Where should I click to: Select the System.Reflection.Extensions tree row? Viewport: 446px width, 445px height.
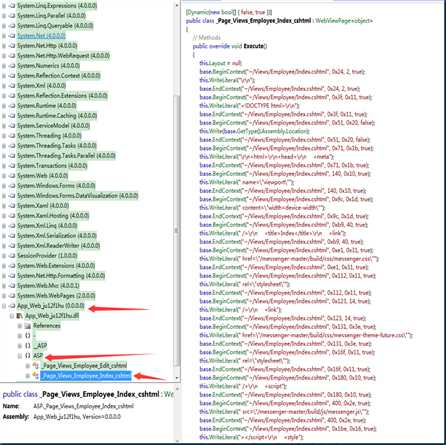[x=62, y=96]
